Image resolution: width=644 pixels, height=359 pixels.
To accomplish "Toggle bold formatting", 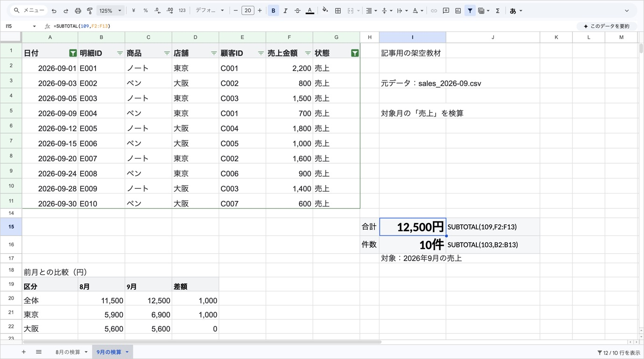I will pyautogui.click(x=274, y=11).
